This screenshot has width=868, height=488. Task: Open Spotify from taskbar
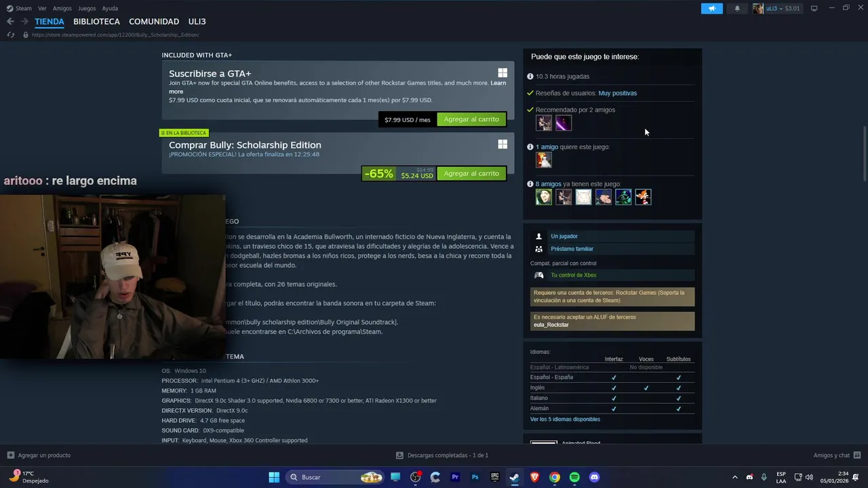pos(574,477)
